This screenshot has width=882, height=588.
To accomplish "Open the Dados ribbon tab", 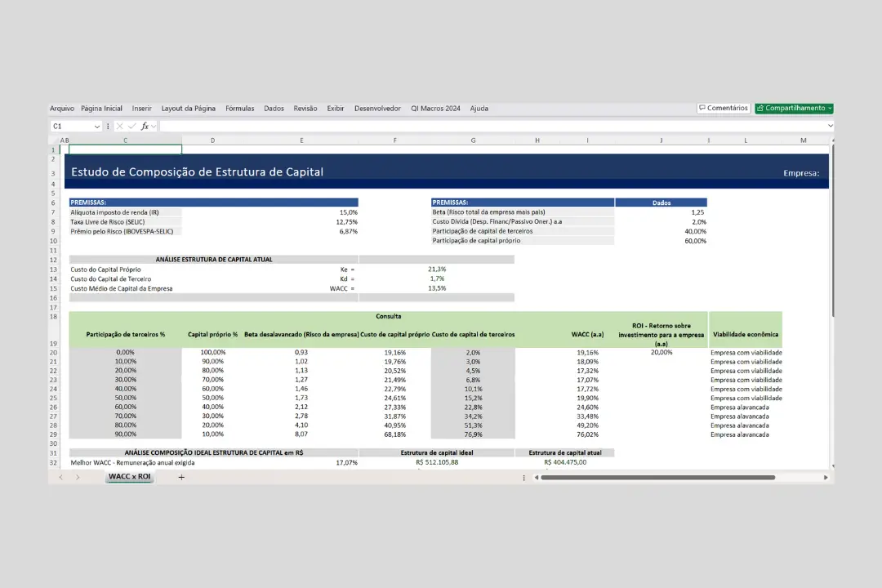I will (x=274, y=109).
